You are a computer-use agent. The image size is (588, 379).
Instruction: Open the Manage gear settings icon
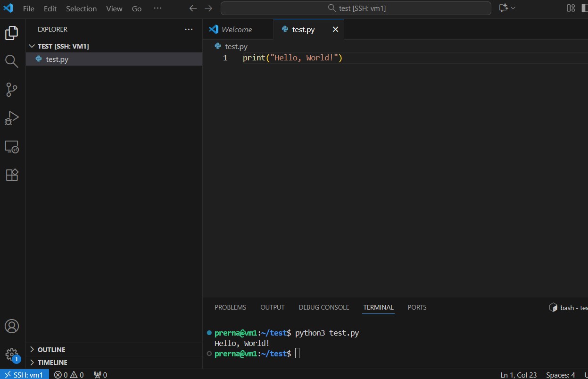click(x=12, y=354)
